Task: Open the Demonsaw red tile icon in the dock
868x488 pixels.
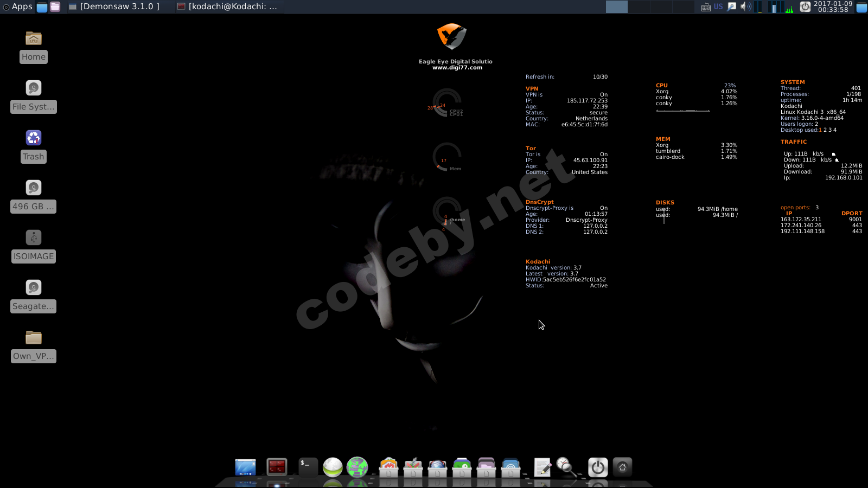Action: (277, 466)
